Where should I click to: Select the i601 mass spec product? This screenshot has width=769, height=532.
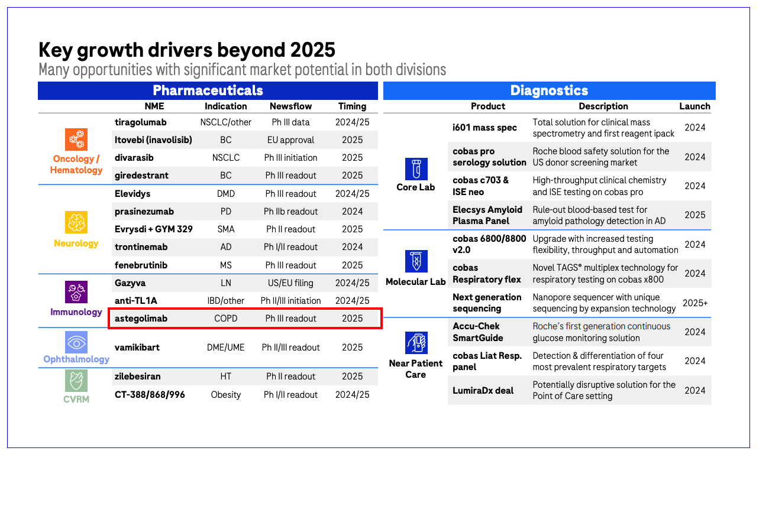pyautogui.click(x=484, y=128)
